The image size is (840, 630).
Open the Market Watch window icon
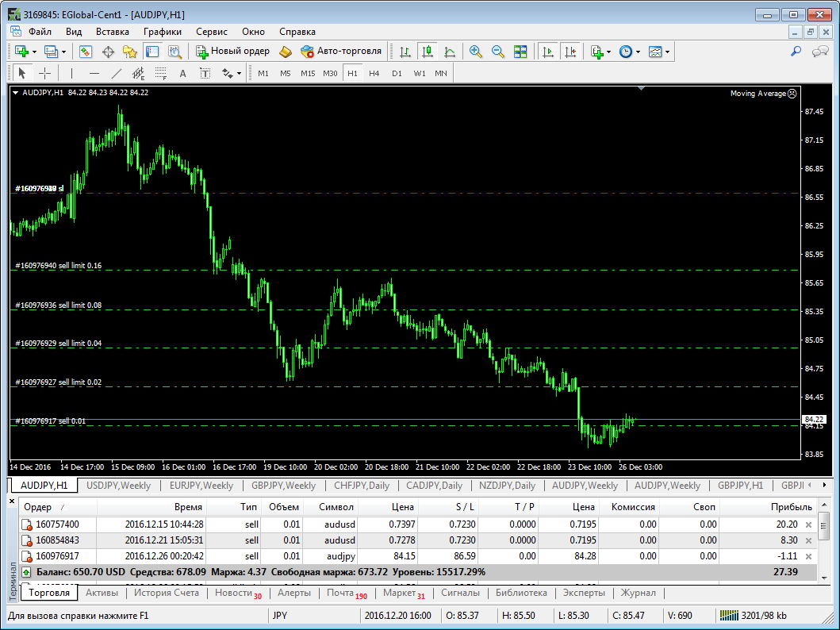pyautogui.click(x=86, y=52)
